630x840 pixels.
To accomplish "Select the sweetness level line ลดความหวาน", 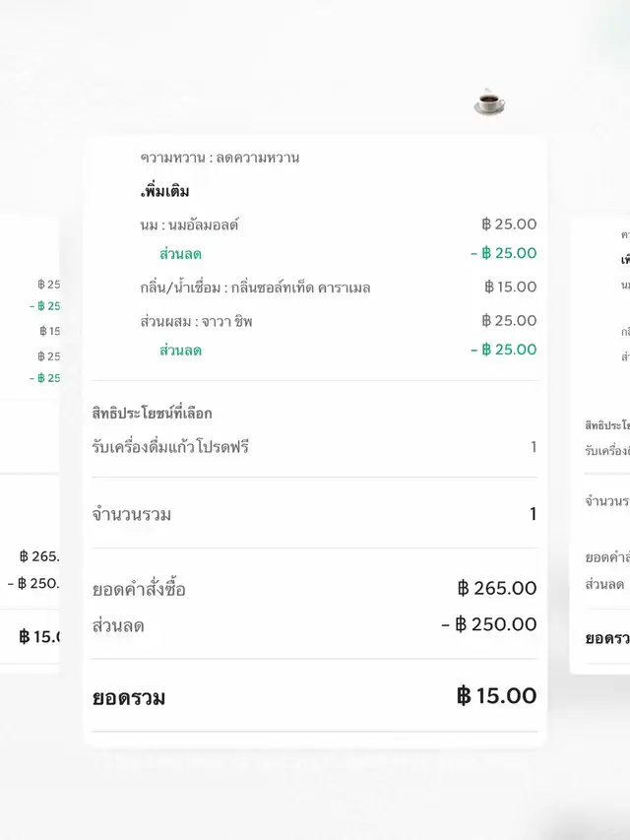I will (x=220, y=158).
